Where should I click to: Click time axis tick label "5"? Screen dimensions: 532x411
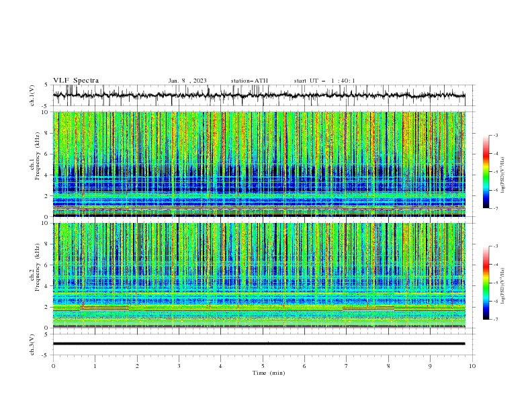[263, 366]
